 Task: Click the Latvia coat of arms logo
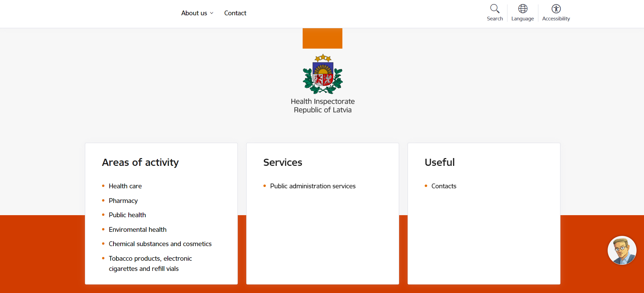coord(323,74)
